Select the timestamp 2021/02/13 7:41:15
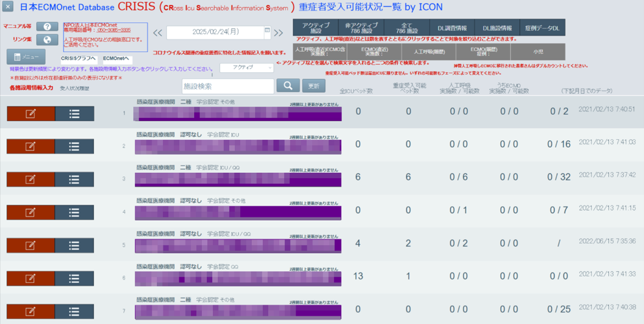 click(607, 208)
